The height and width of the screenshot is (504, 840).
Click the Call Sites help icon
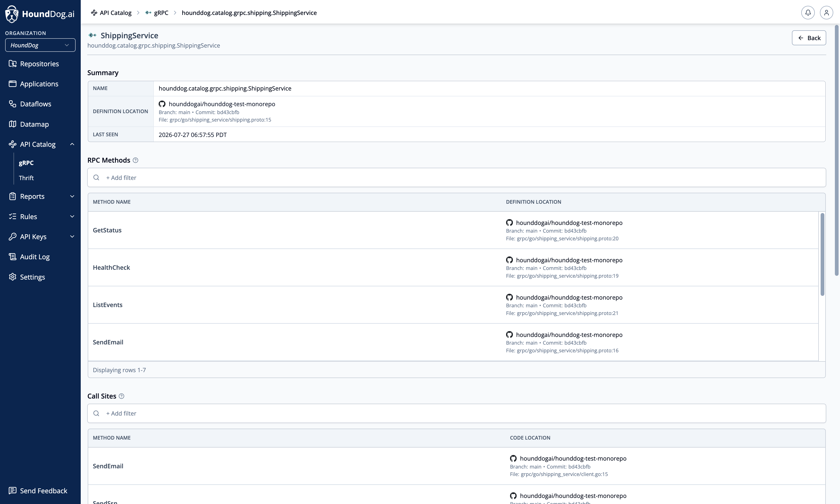[122, 396]
